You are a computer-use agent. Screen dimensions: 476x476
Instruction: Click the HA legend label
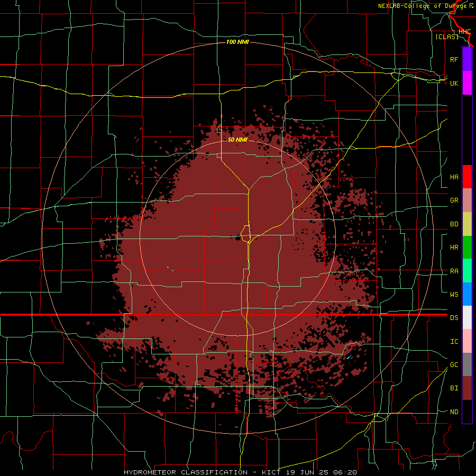click(454, 177)
